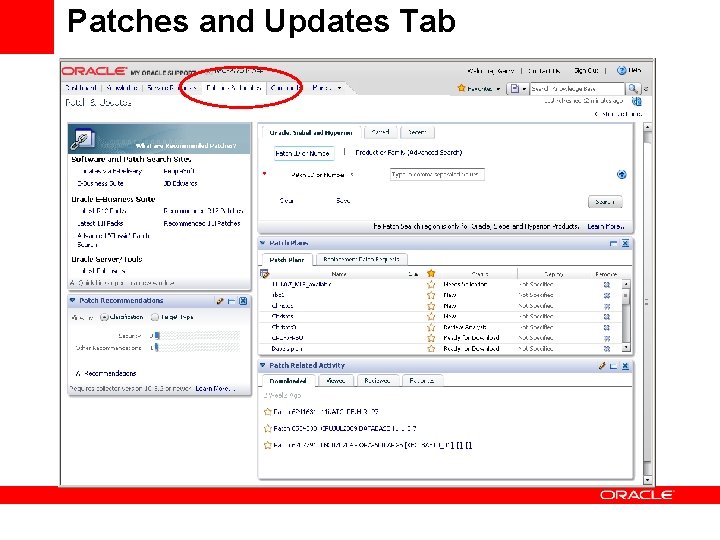The height and width of the screenshot is (540, 720).
Task: Click the Help icon in the header
Action: [621, 70]
